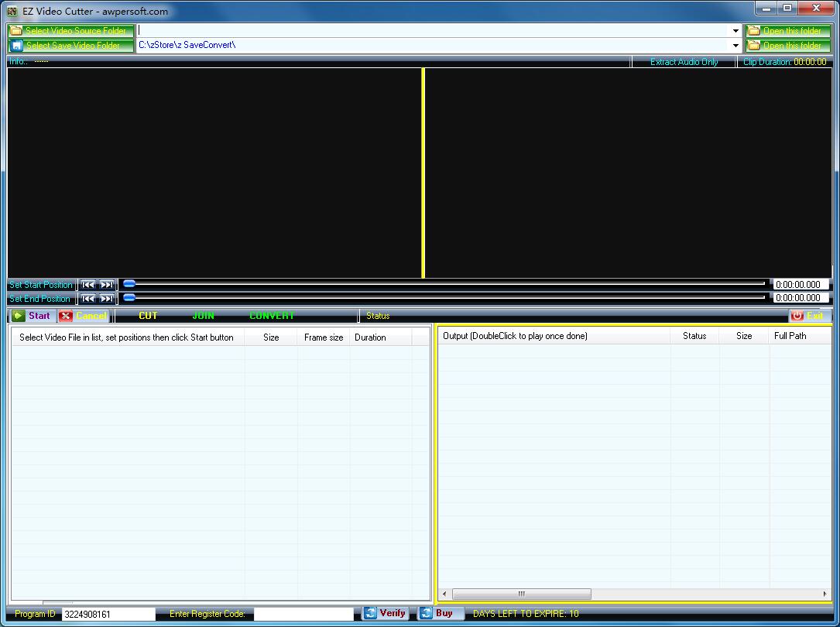Click the Select Video Source Folder button
This screenshot has width=840, height=627.
pyautogui.click(x=70, y=31)
